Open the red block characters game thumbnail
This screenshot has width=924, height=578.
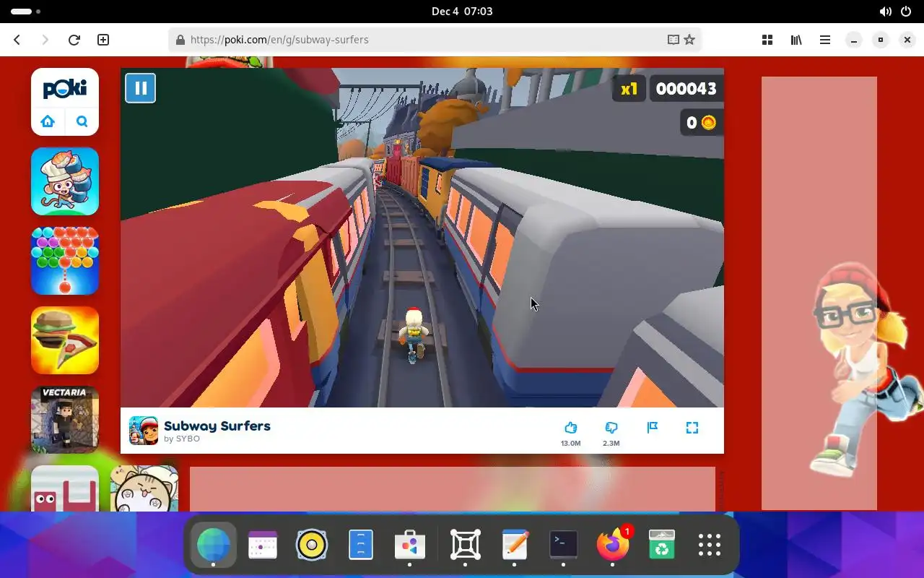click(x=65, y=488)
